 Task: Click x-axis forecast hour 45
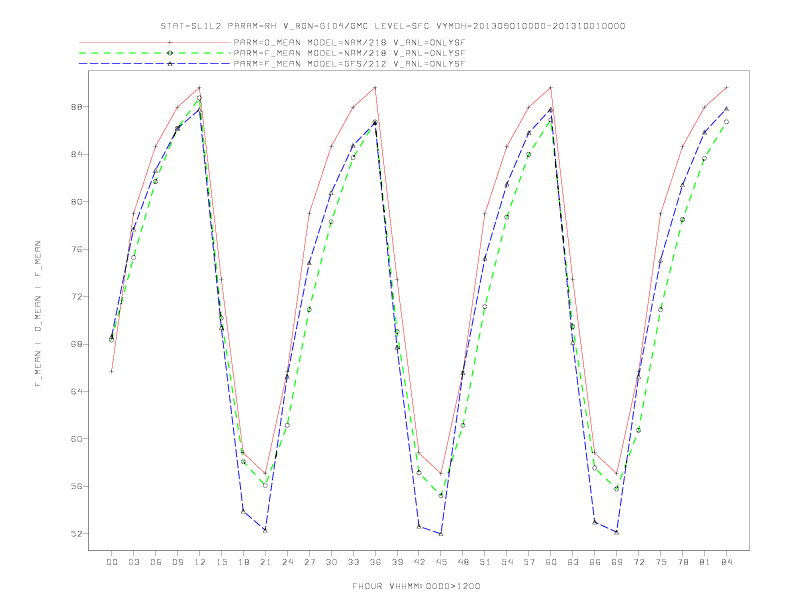pyautogui.click(x=441, y=562)
